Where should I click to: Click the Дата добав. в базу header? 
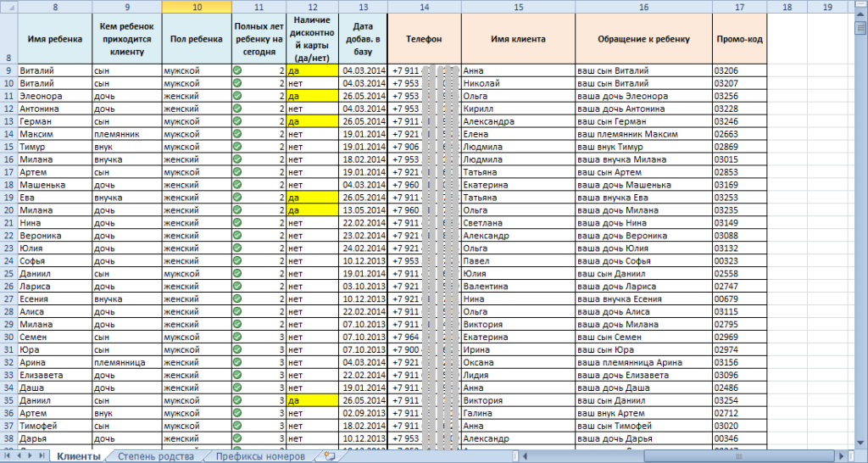click(x=363, y=39)
